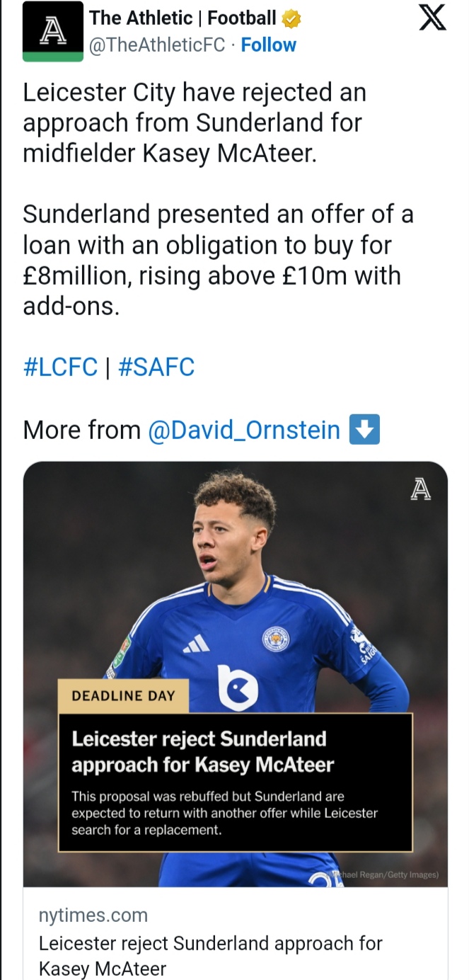Open the #LCFC hashtag
The width and height of the screenshot is (469, 980).
point(60,367)
